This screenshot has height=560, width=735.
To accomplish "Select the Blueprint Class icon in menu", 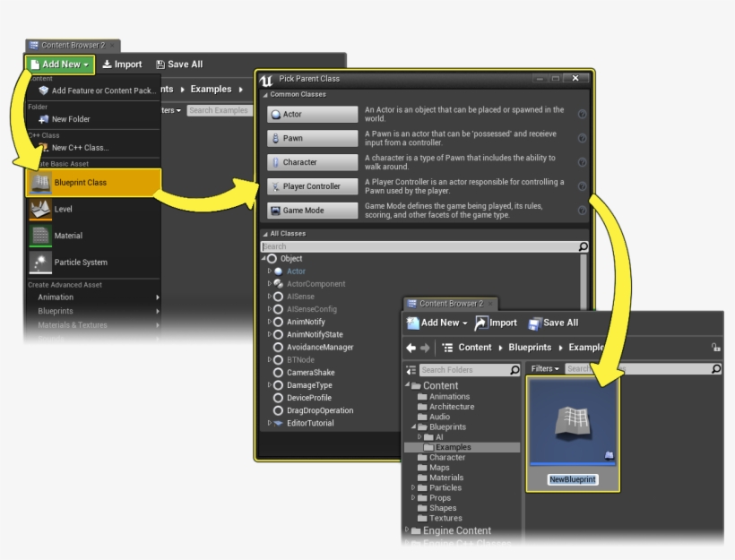I will tap(41, 183).
